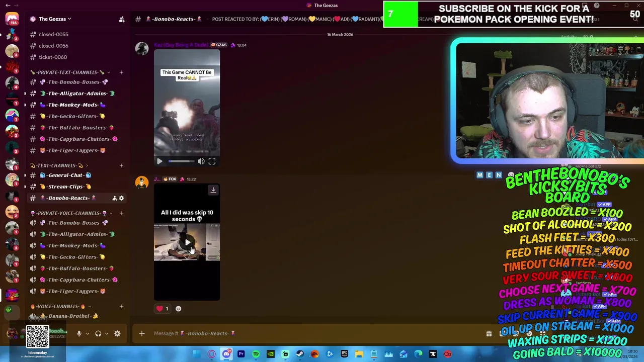Toggle headphone deafen
Screen dimensions: 644x362
pyautogui.click(x=98, y=333)
